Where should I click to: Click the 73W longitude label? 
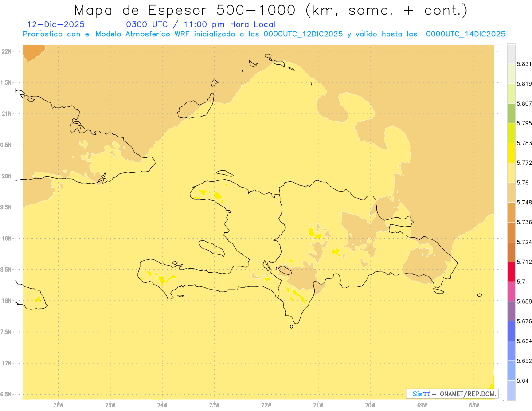point(214,405)
